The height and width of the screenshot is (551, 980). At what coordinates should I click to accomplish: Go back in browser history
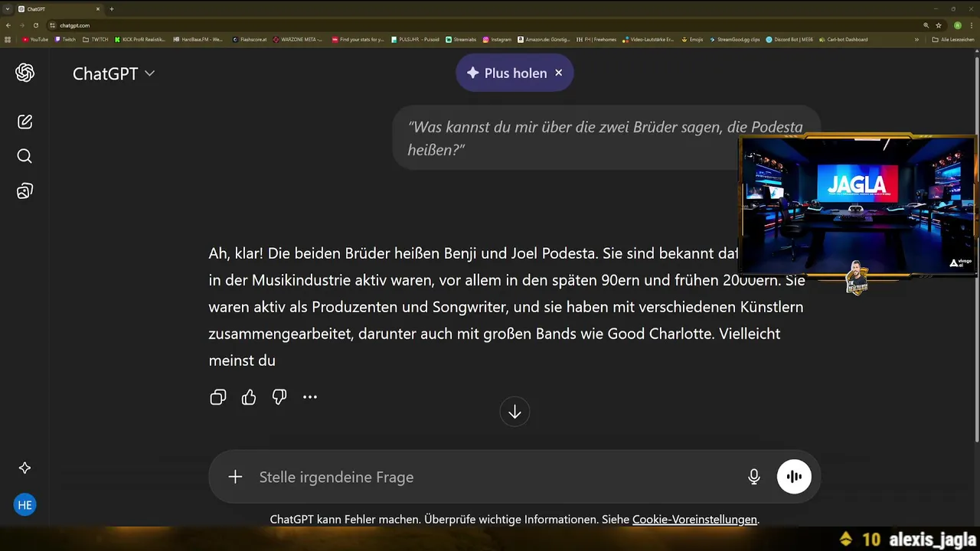tap(8, 25)
